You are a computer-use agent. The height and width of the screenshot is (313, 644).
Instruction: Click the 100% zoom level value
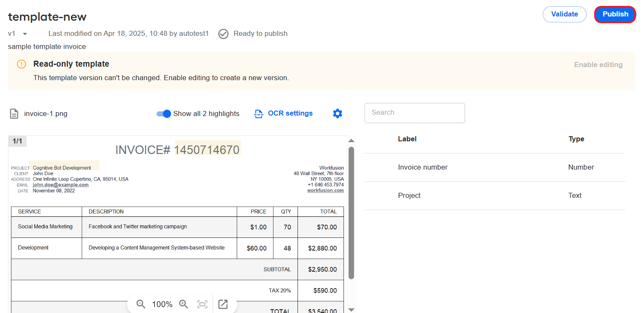pos(162,305)
